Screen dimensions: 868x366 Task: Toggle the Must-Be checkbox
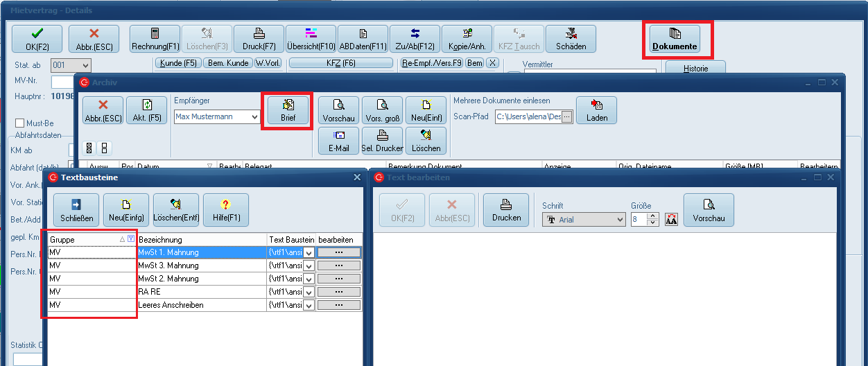19,123
